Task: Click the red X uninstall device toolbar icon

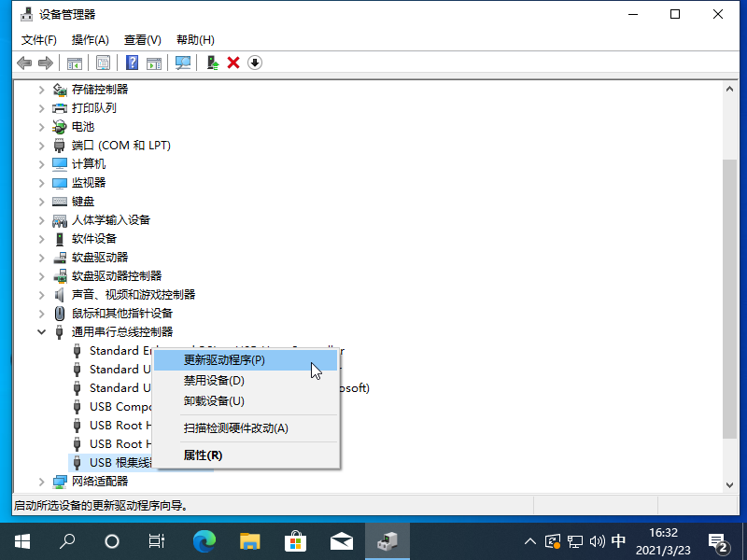Action: 233,63
